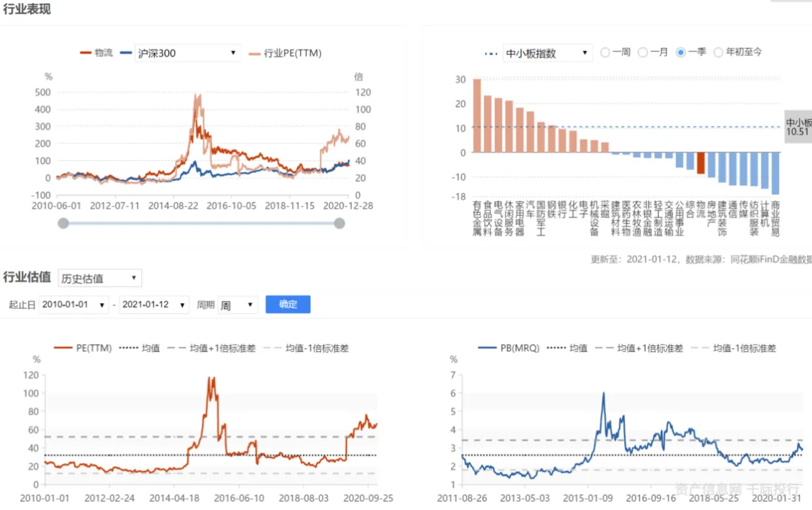This screenshot has height=510, width=812.
Task: Toggle the PB(MRQ) legend line
Action: point(508,348)
